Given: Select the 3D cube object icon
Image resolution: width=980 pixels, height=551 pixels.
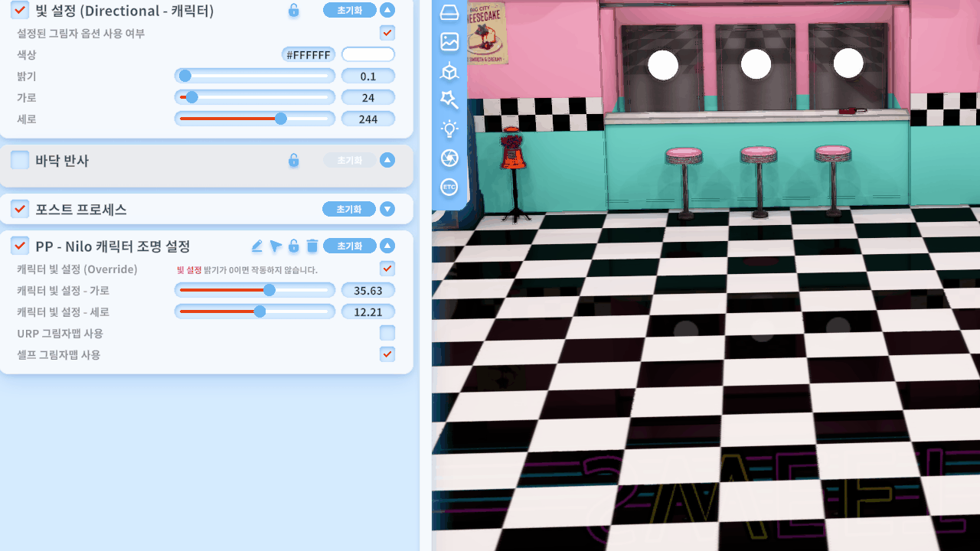Looking at the screenshot, I should tap(449, 71).
